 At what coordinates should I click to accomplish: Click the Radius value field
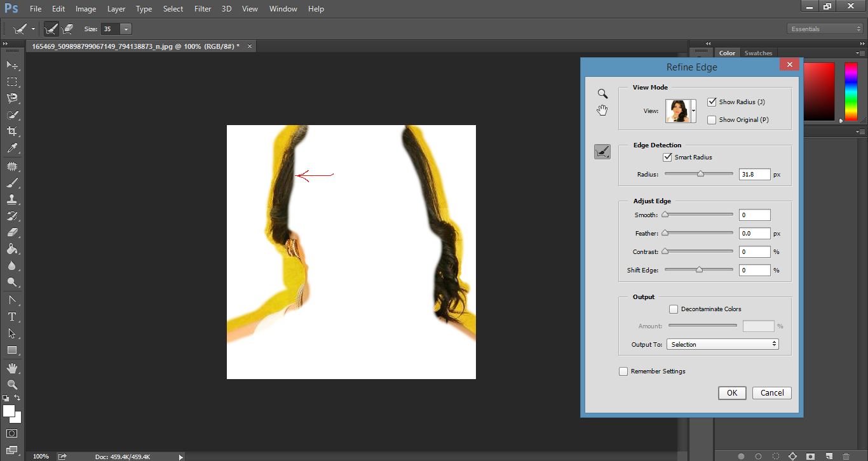(755, 174)
